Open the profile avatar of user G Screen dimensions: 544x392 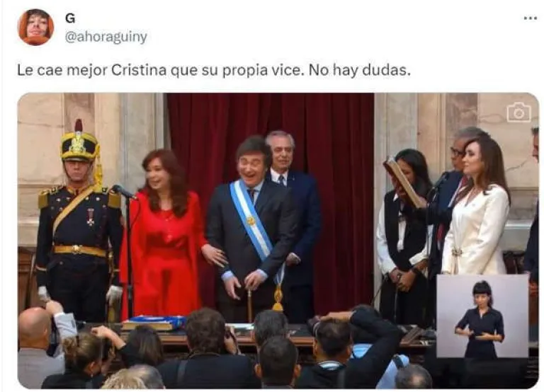point(35,27)
